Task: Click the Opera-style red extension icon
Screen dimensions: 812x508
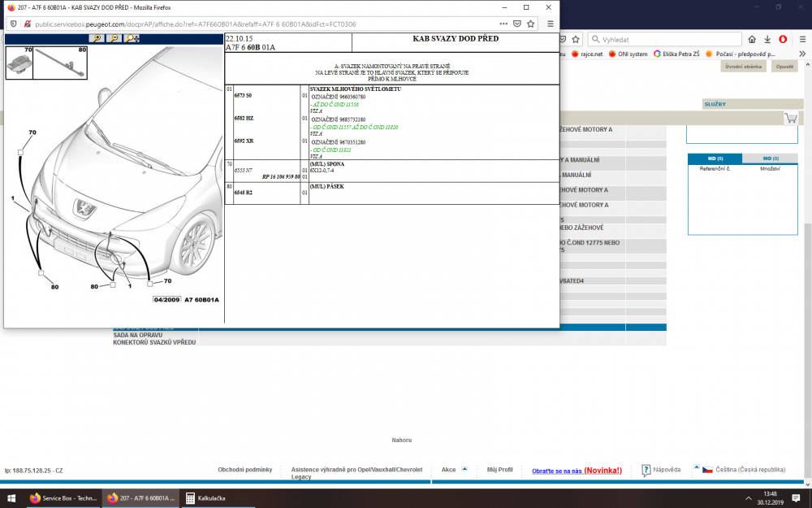Action: [783, 39]
